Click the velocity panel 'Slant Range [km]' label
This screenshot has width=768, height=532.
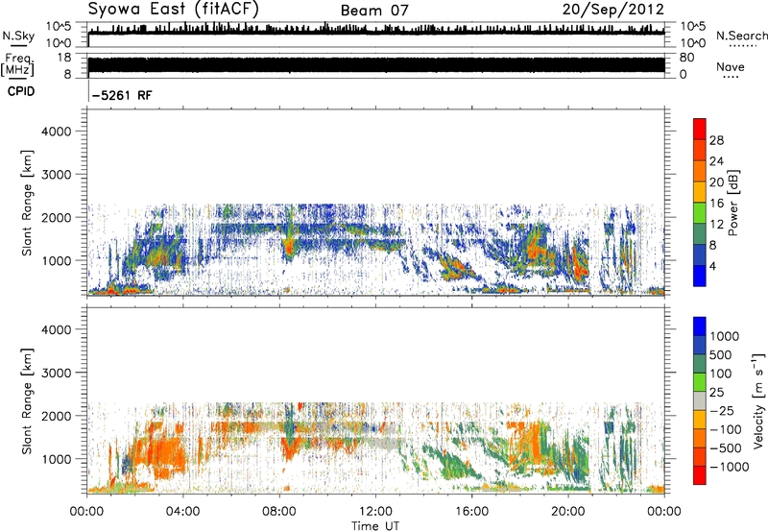pos(27,400)
